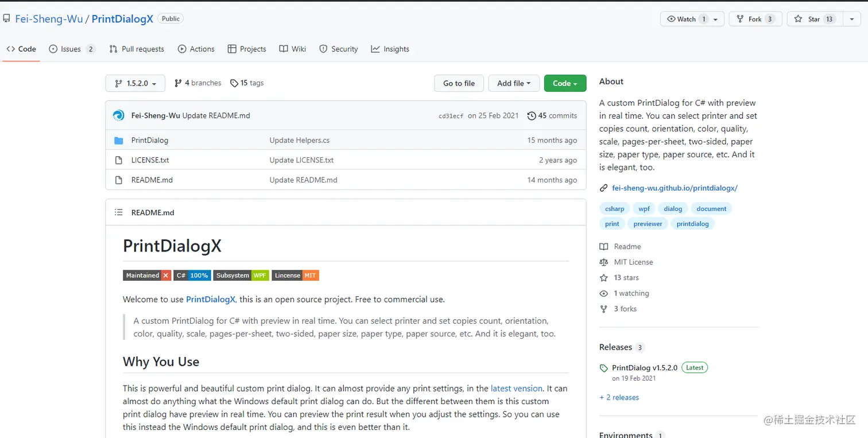This screenshot has height=438, width=868.
Task: Open the PrintDialogX repository name link
Action: (x=122, y=19)
